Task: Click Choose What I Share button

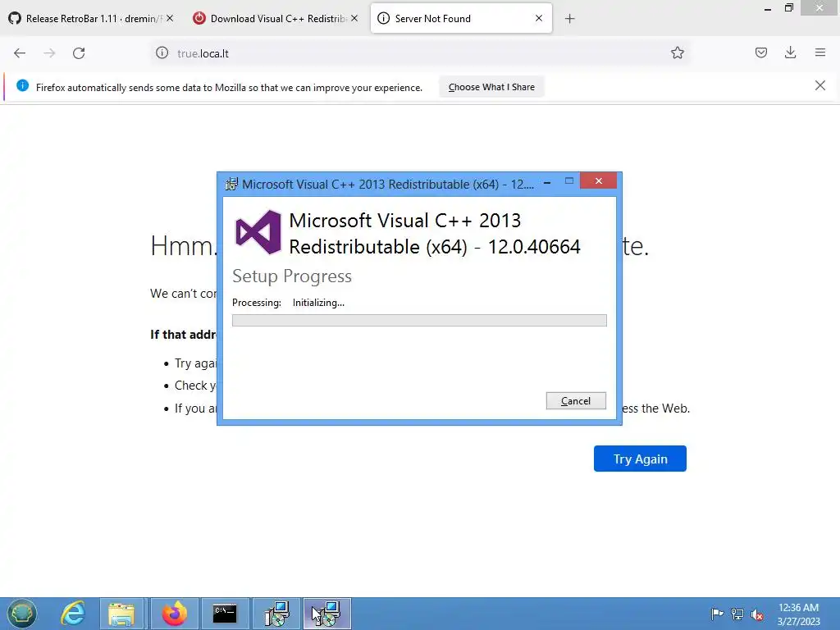Action: click(491, 87)
